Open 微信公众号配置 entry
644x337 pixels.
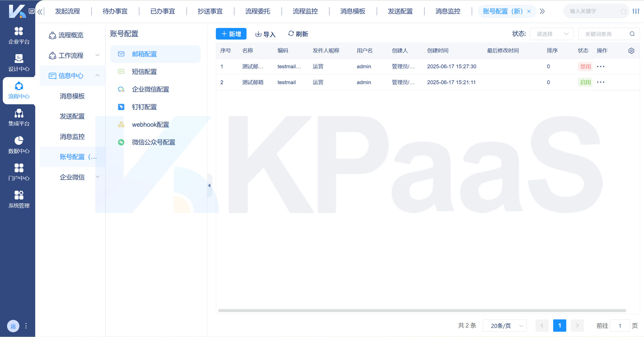point(153,142)
